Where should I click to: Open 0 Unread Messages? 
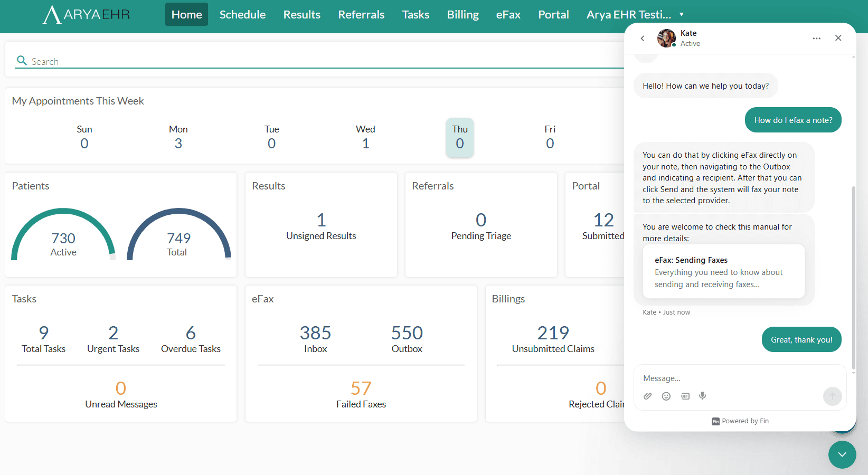[121, 395]
